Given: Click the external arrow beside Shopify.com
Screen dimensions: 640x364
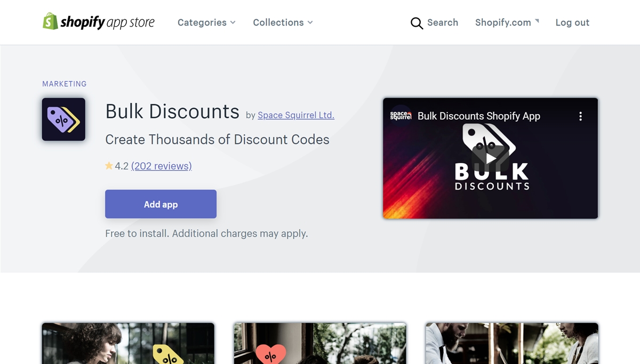Looking at the screenshot, I should [x=537, y=21].
